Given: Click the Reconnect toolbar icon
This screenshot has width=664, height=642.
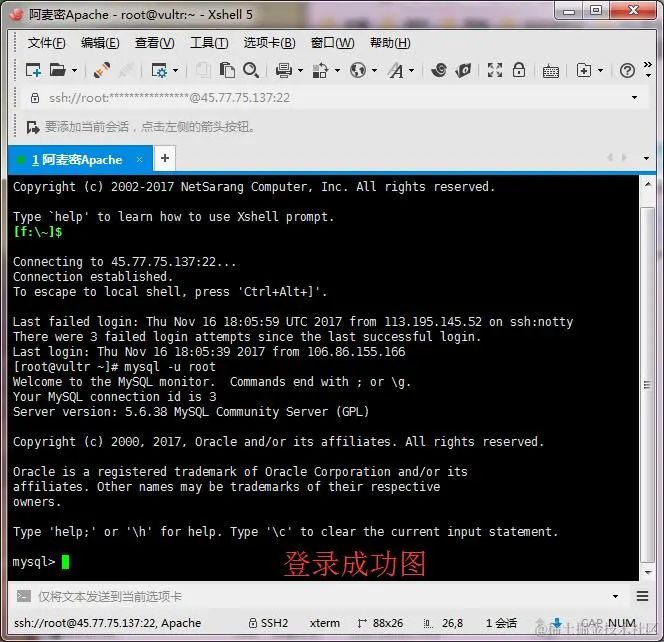Looking at the screenshot, I should 102,70.
